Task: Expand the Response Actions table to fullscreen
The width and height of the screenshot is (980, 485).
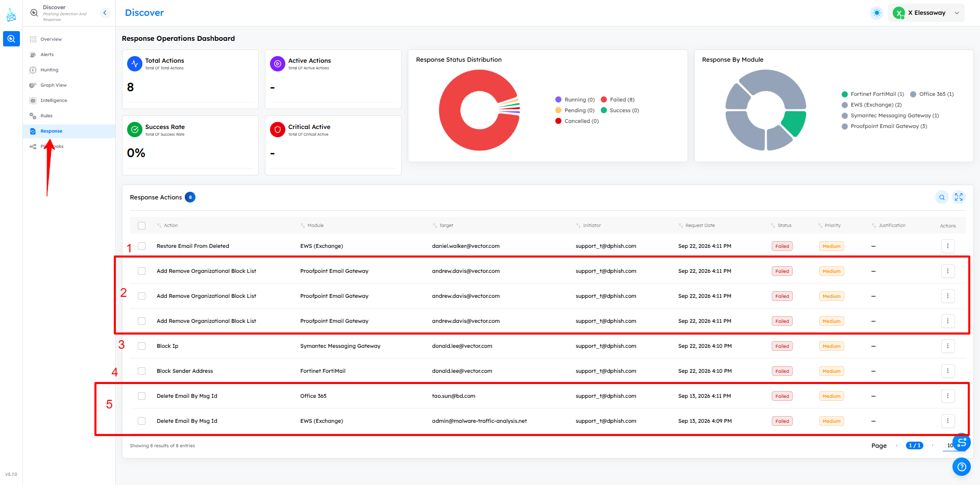Action: 959,197
